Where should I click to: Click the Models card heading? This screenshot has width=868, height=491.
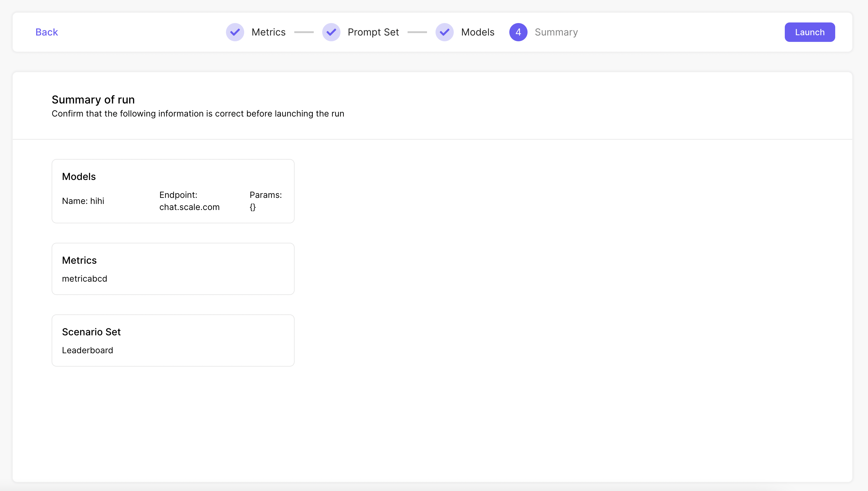[x=79, y=176]
